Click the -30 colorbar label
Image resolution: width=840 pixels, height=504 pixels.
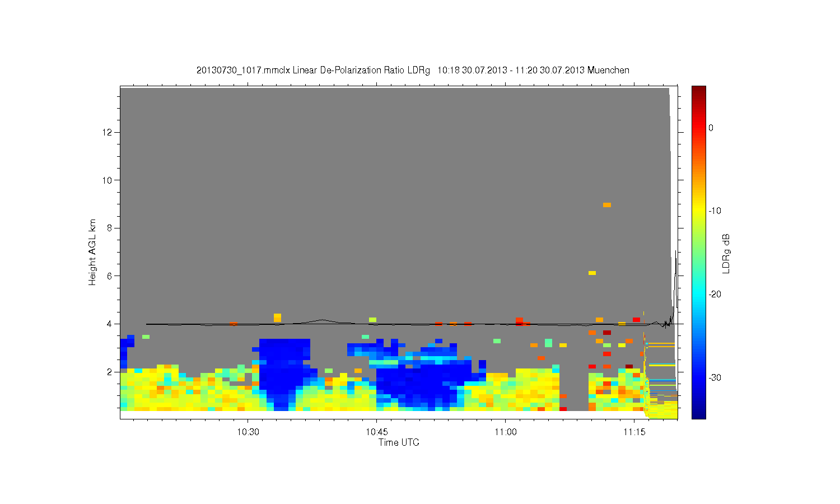[x=715, y=378]
